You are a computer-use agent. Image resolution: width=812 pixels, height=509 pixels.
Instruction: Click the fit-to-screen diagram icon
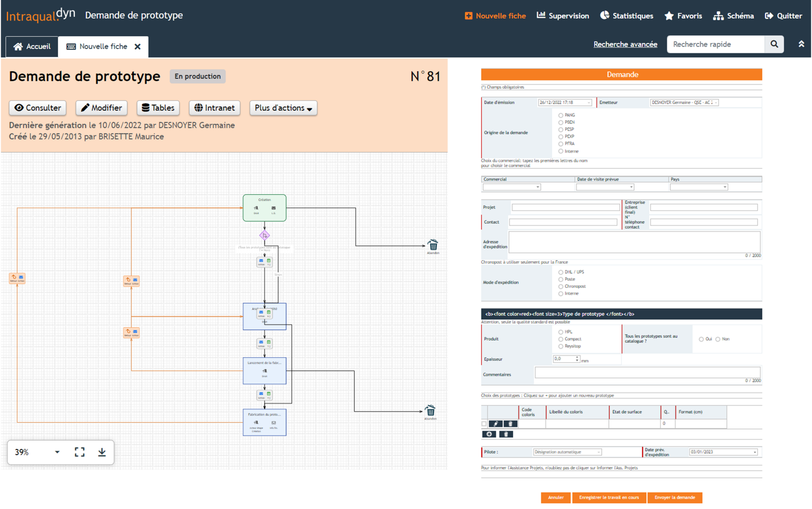pos(80,452)
